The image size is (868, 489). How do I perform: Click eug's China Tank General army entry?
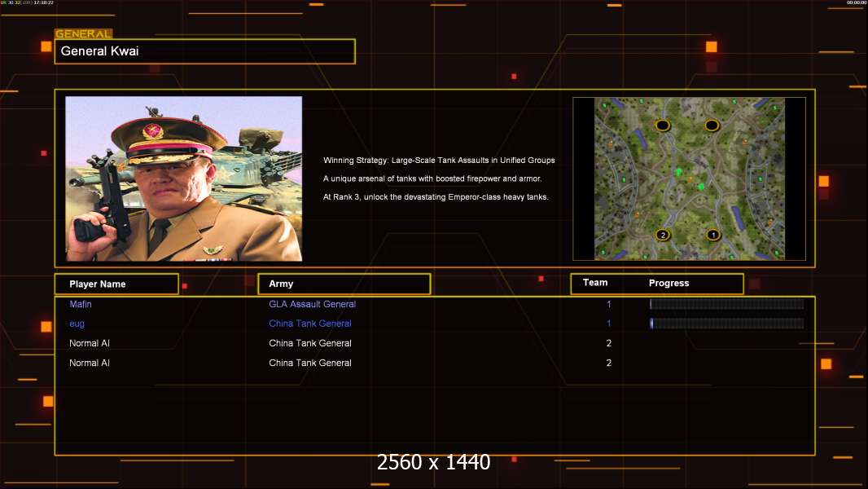[310, 324]
